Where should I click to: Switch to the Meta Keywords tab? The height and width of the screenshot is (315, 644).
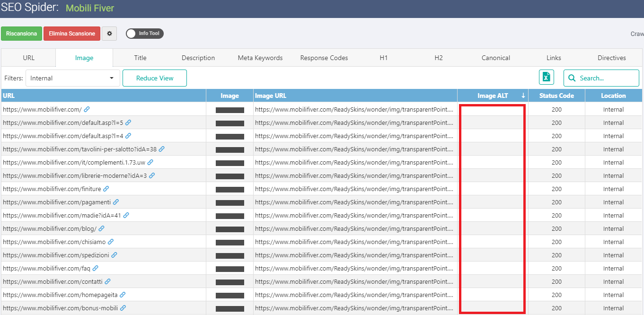[x=260, y=58]
